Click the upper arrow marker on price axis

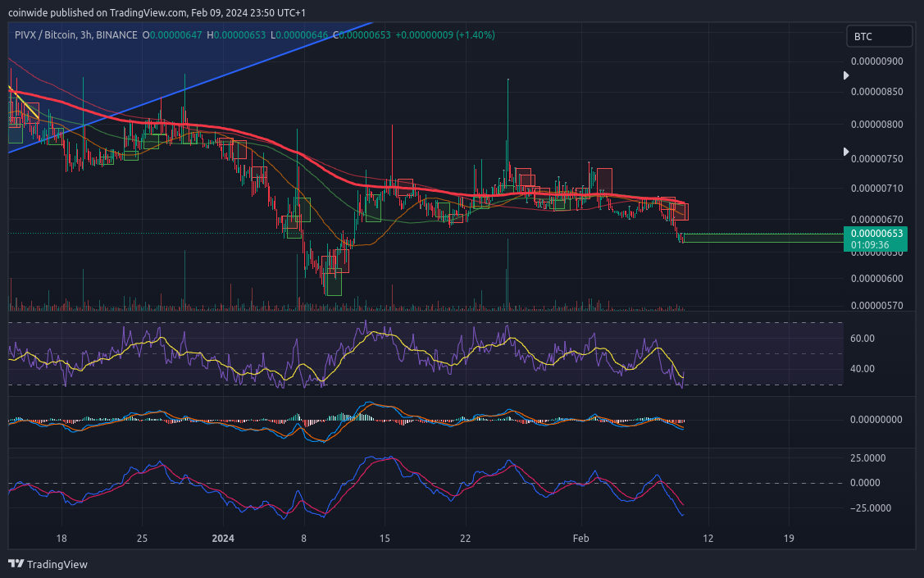[x=845, y=75]
